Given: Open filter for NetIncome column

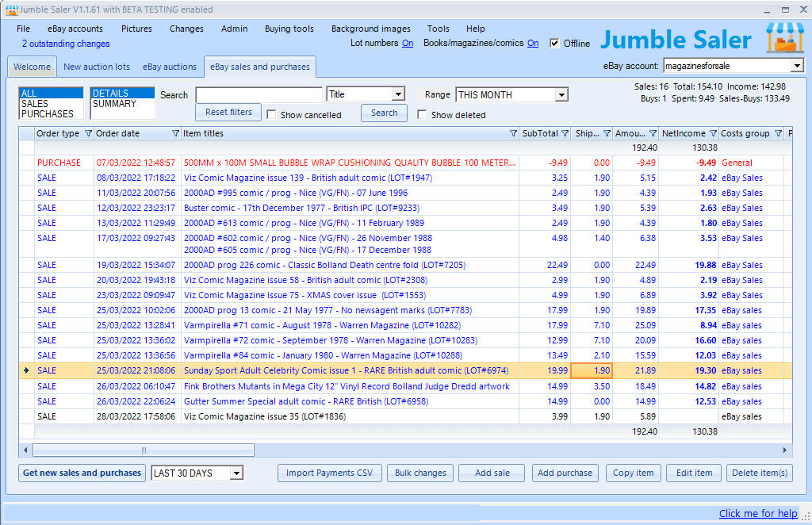Looking at the screenshot, I should tap(713, 133).
